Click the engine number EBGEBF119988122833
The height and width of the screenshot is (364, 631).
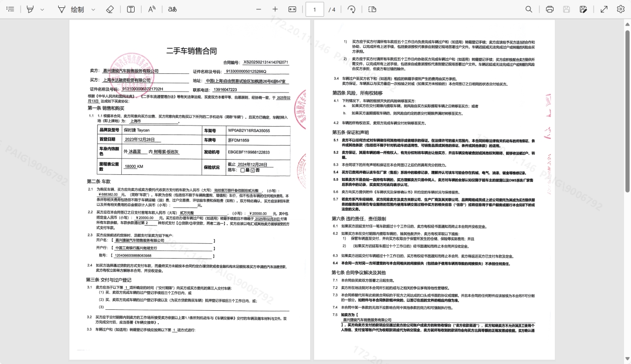(x=248, y=152)
